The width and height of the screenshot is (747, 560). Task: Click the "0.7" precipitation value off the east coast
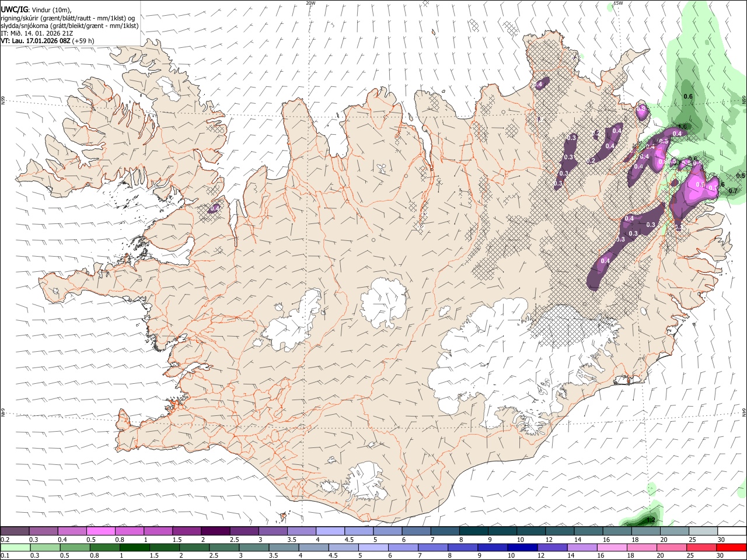pos(734,191)
